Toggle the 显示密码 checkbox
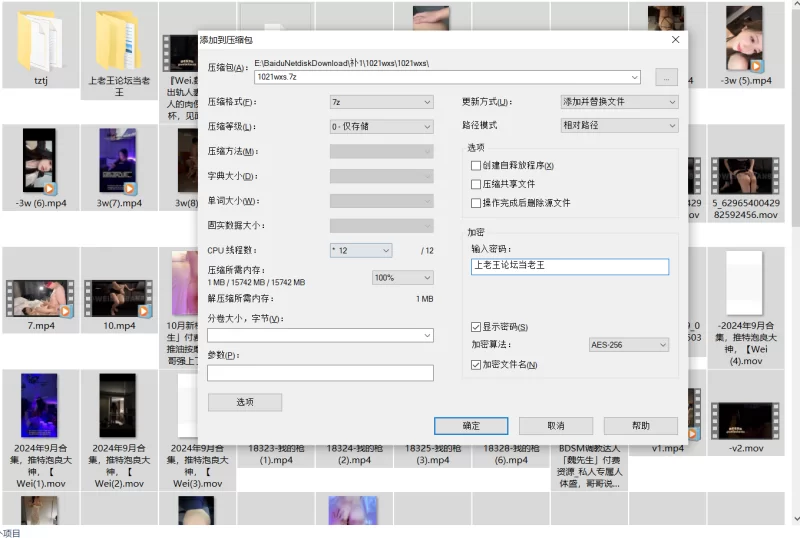Image resolution: width=800 pixels, height=538 pixels. (x=476, y=327)
